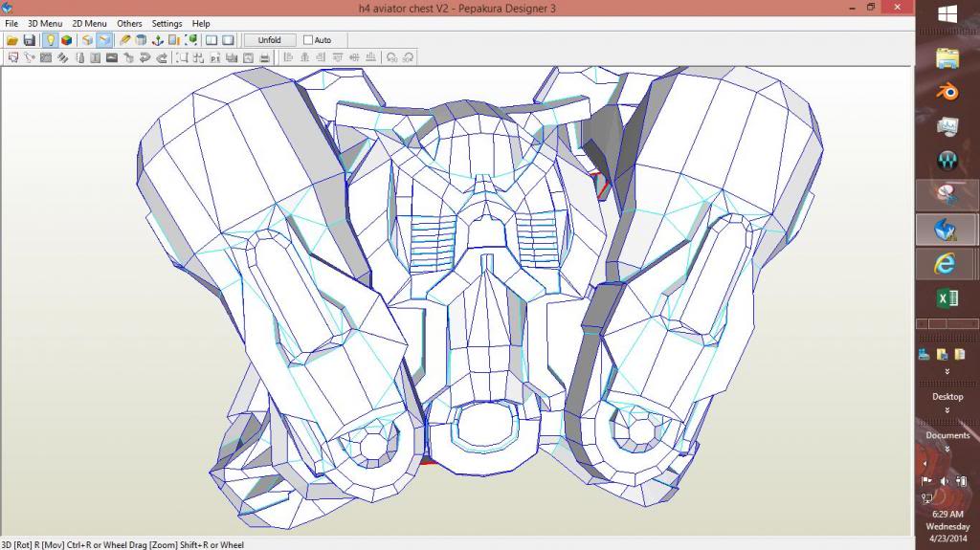Open the Help menu

[201, 23]
